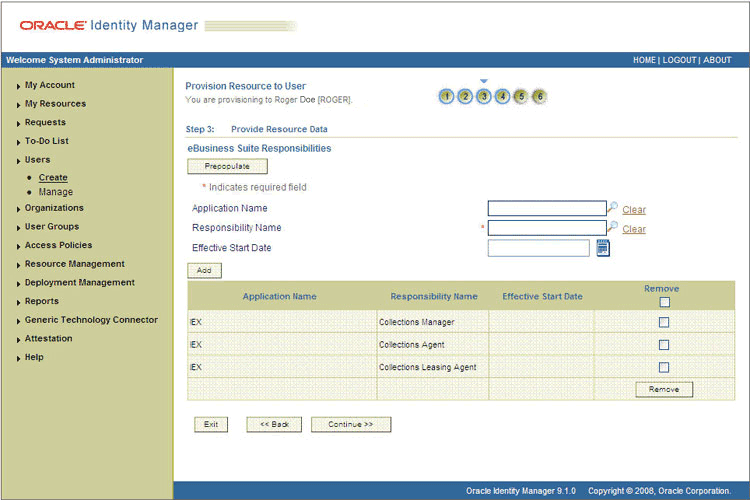Expand Resource Management arrow in sidebar

coord(18,265)
